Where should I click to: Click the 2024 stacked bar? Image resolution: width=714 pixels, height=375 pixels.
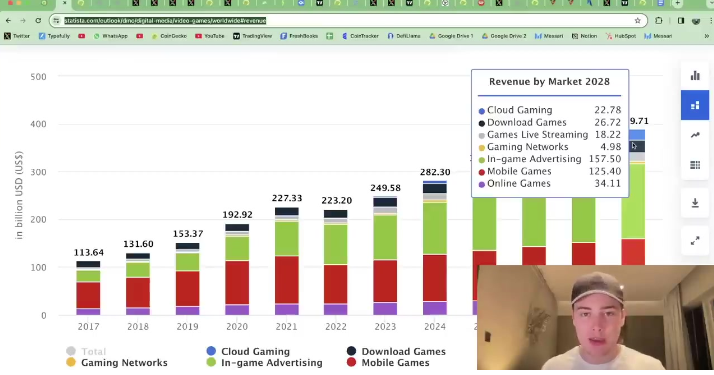(435, 248)
